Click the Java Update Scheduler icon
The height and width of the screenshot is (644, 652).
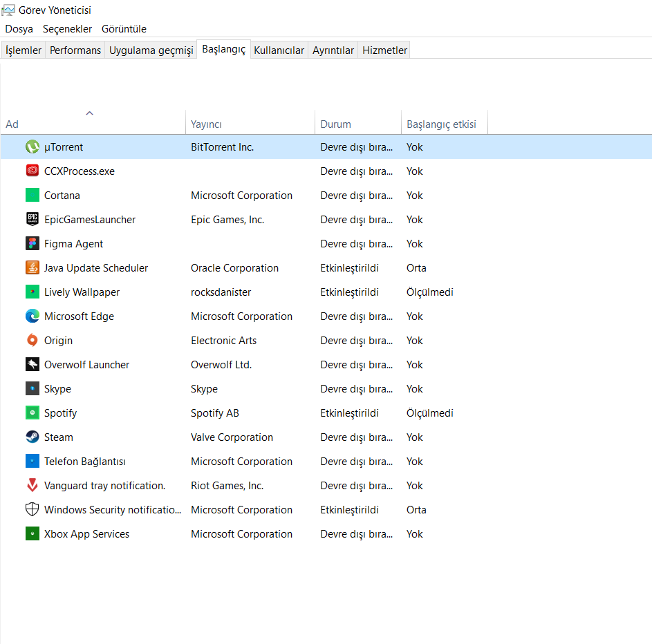(x=32, y=267)
